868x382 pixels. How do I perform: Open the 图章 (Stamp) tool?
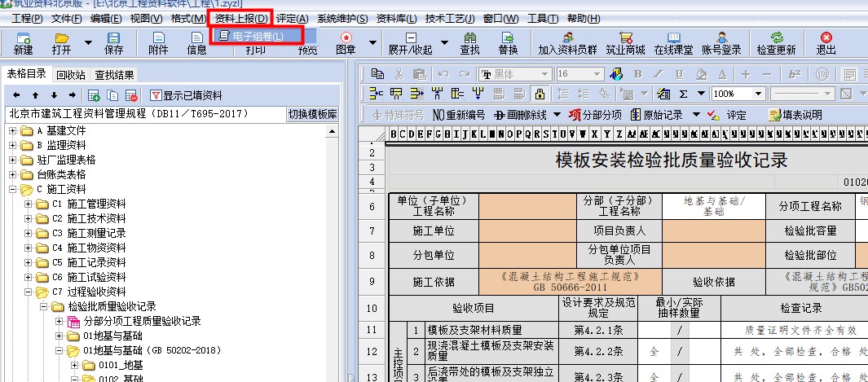pos(346,42)
